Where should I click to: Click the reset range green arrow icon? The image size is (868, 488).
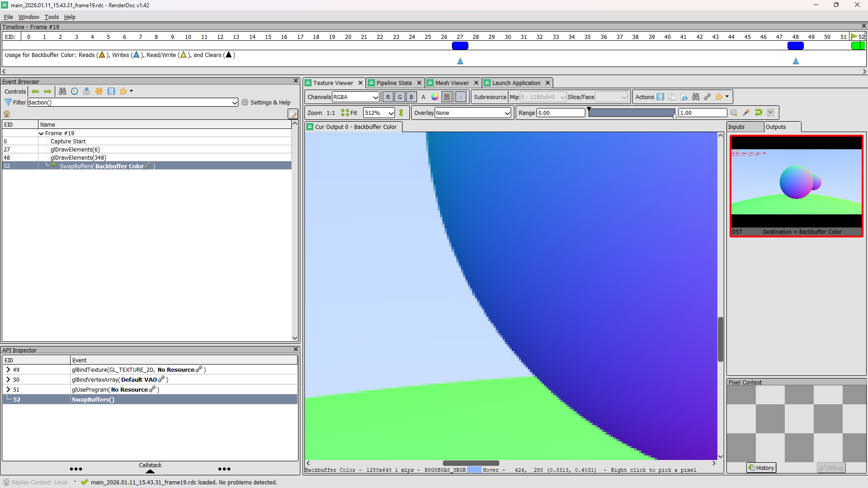coord(759,113)
